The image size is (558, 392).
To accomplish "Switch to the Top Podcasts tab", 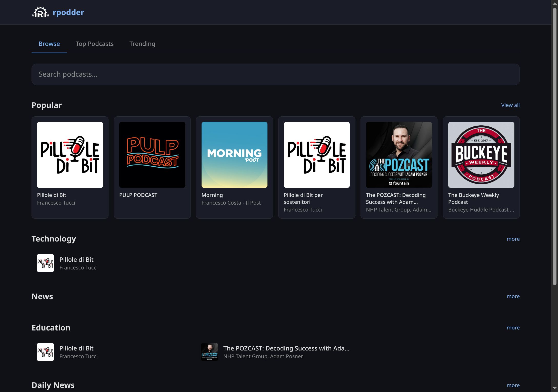I will [x=95, y=44].
